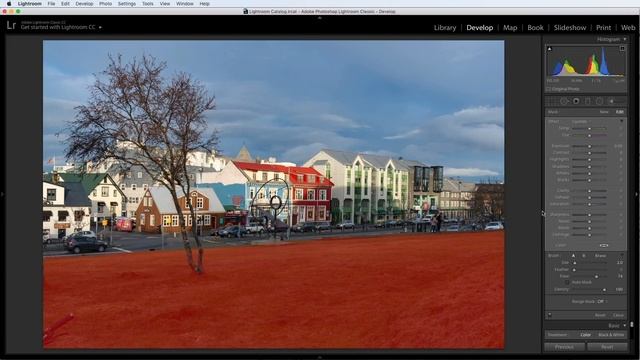Enable the Auto Mask checkbox
This screenshot has width=640, height=360.
point(567,282)
